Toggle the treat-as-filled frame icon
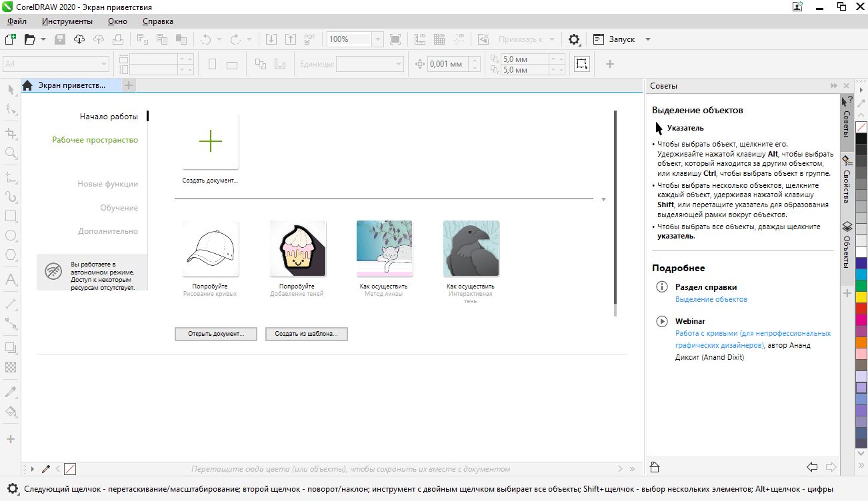This screenshot has width=868, height=501. click(582, 64)
